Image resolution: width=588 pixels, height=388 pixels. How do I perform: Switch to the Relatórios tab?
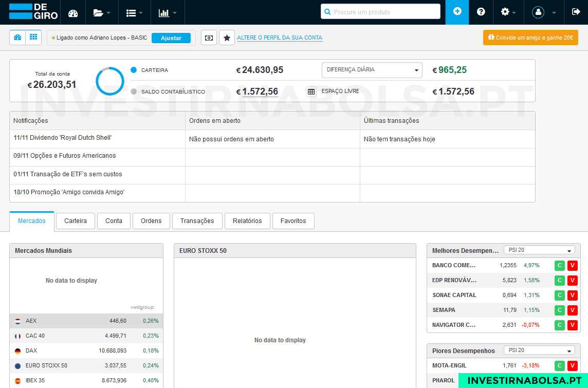tap(247, 221)
